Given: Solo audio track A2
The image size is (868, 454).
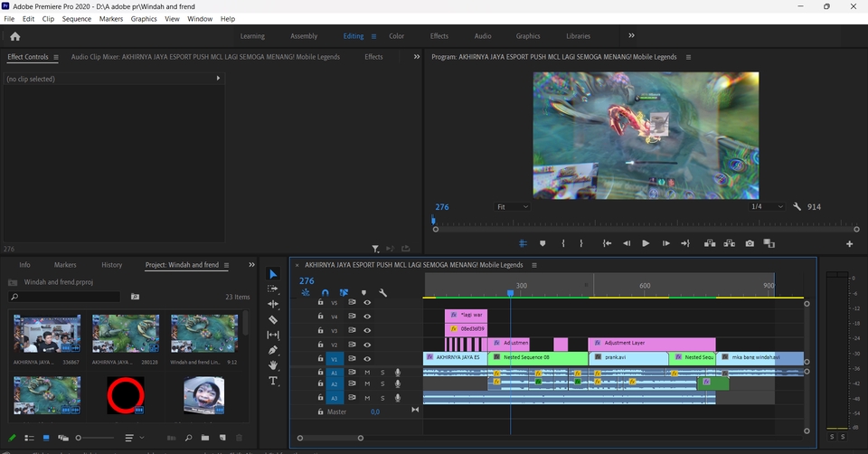Looking at the screenshot, I should (x=382, y=383).
